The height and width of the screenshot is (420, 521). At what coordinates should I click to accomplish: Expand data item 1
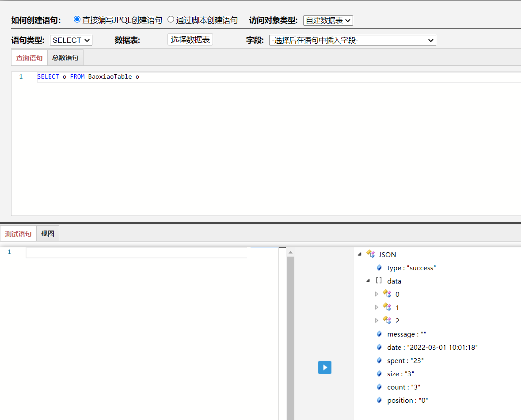point(376,307)
